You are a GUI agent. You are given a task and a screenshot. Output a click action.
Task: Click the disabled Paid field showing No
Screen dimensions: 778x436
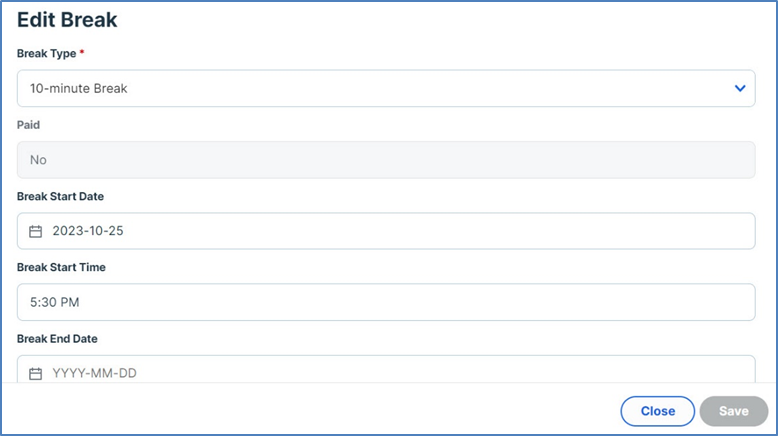tap(385, 160)
